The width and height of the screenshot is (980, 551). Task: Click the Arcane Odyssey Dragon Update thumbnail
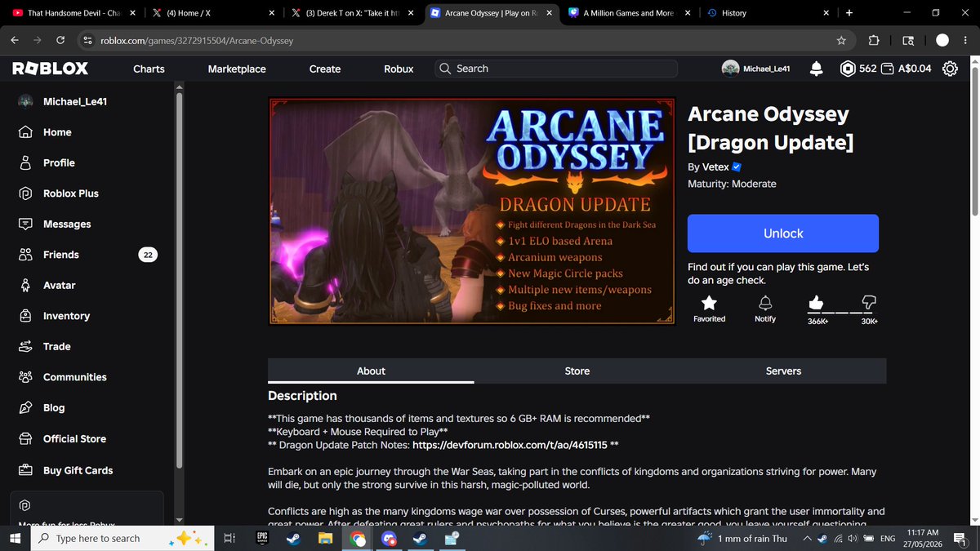click(x=472, y=211)
